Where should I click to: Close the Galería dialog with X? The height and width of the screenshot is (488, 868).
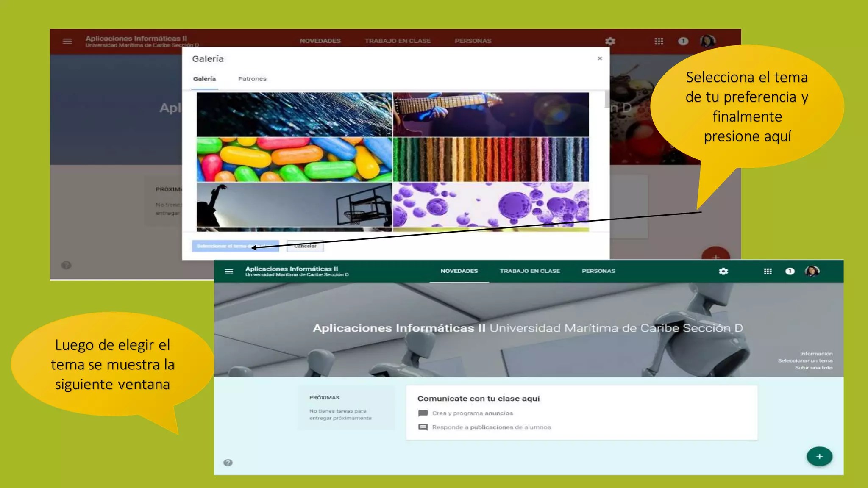tap(600, 58)
